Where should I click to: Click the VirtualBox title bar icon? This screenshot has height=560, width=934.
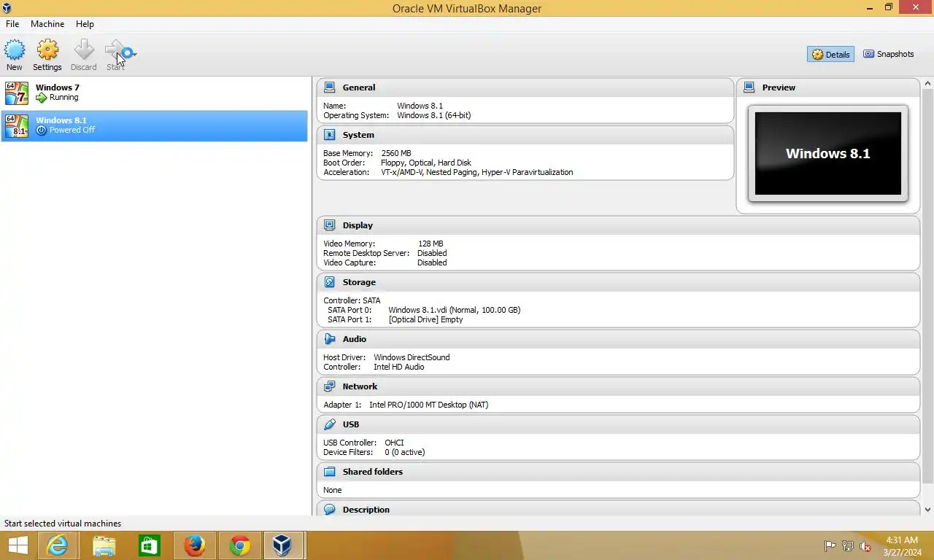coord(7,8)
